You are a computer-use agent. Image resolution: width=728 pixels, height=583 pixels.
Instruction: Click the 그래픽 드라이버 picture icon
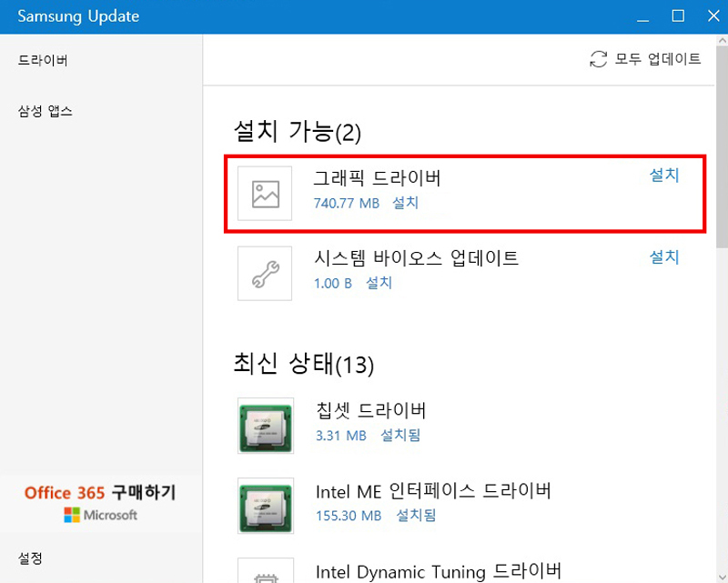265,194
